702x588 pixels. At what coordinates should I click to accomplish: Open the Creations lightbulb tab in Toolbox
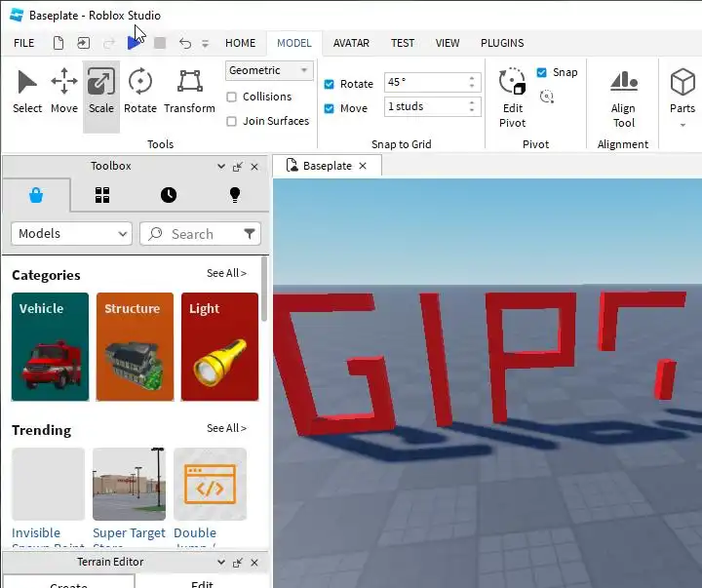coord(235,195)
